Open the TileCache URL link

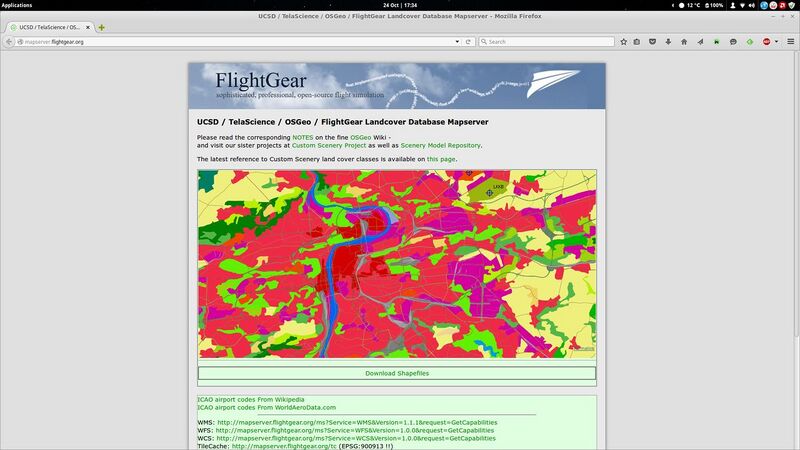point(284,446)
